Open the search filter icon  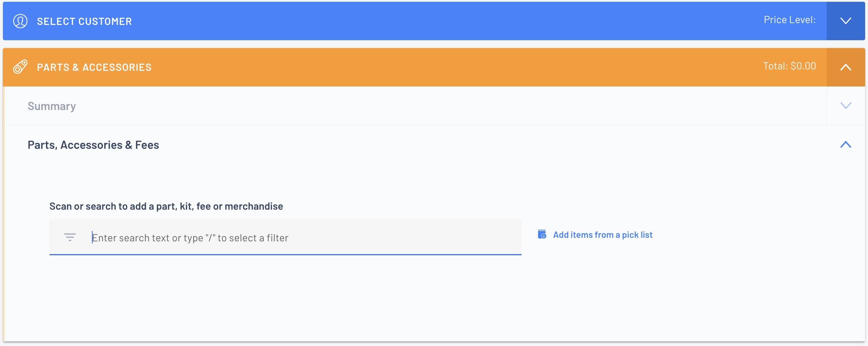[x=70, y=237]
